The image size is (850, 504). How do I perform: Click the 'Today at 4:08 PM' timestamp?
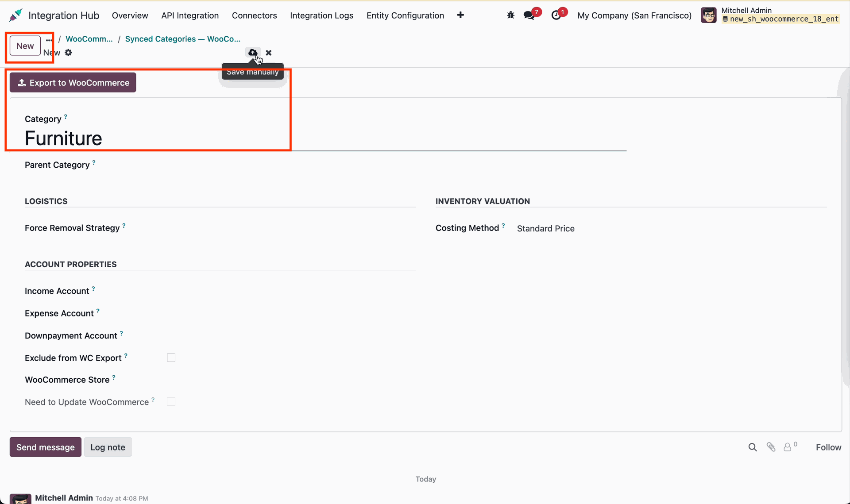click(x=122, y=498)
